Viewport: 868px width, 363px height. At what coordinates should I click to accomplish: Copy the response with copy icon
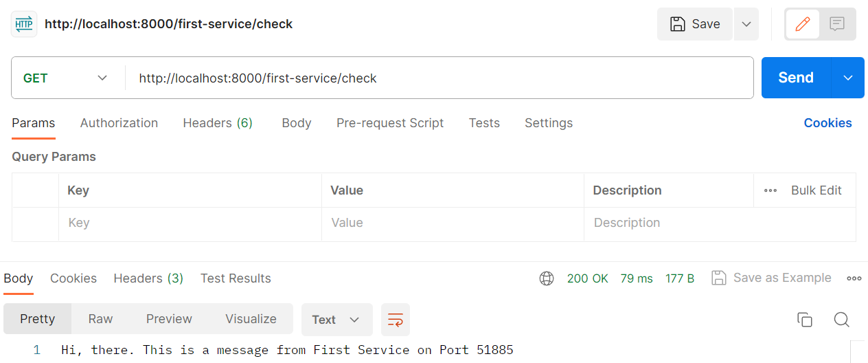point(804,320)
